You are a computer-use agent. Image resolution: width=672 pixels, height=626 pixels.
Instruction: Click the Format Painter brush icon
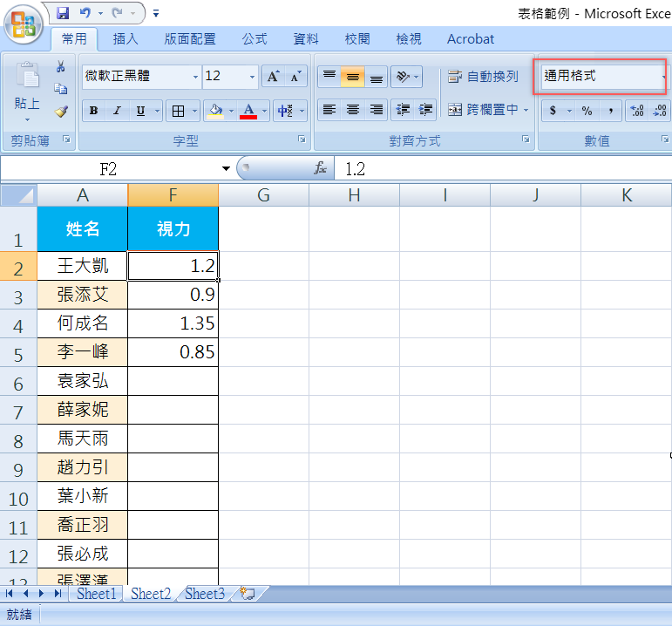(x=60, y=112)
